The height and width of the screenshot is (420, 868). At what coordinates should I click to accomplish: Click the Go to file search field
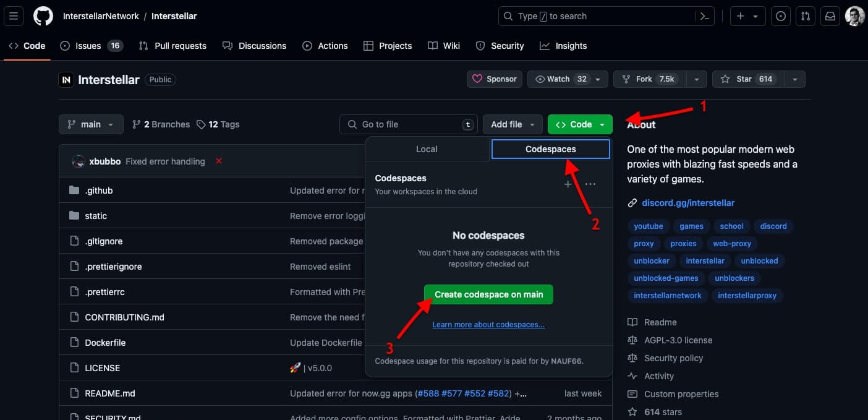coord(408,124)
